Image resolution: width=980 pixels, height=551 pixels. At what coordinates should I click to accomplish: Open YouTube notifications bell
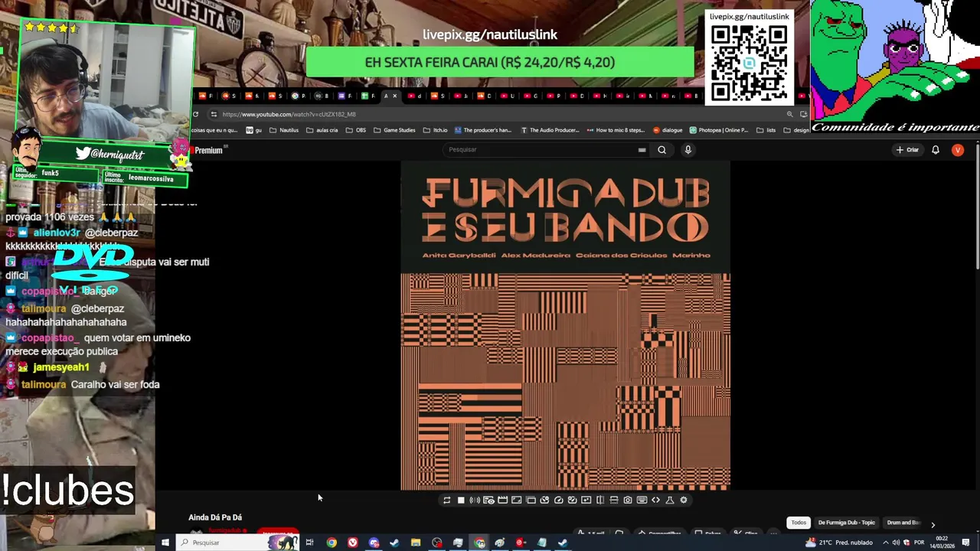[935, 150]
